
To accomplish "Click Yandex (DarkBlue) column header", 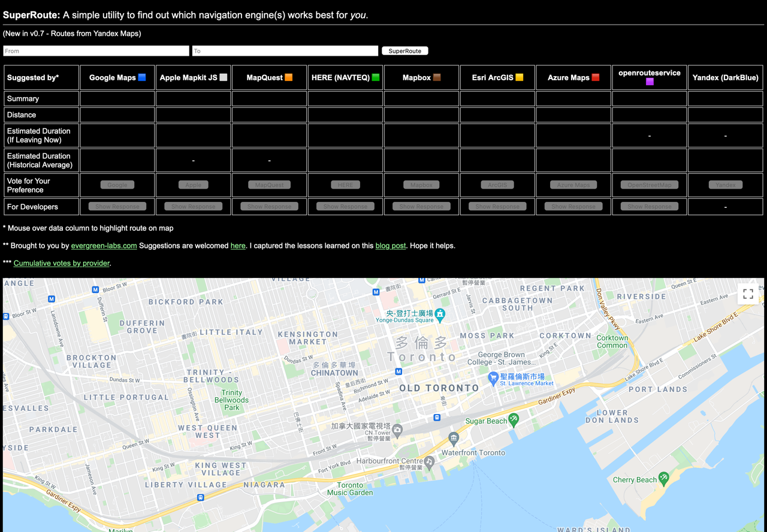I will (726, 77).
